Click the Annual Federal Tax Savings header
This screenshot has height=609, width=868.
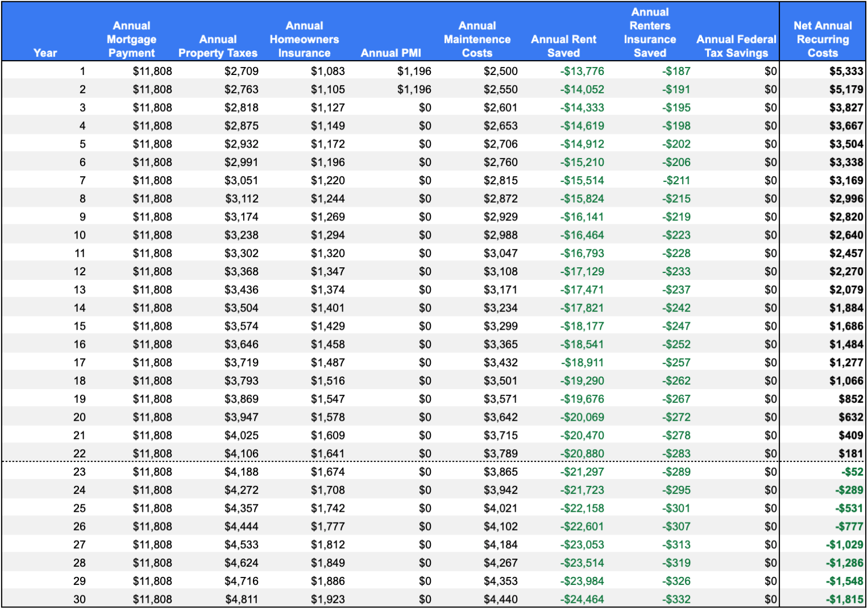736,46
